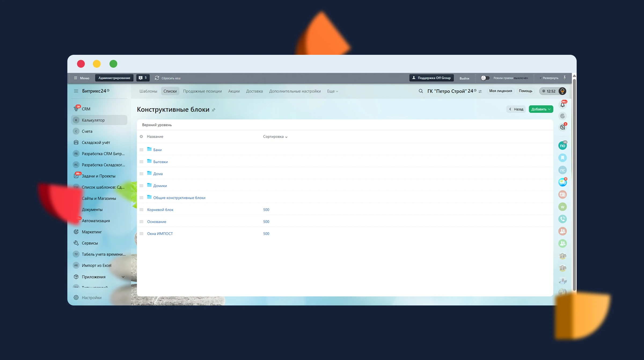This screenshot has width=644, height=360.
Task: Open the Бани folder
Action: click(x=157, y=150)
